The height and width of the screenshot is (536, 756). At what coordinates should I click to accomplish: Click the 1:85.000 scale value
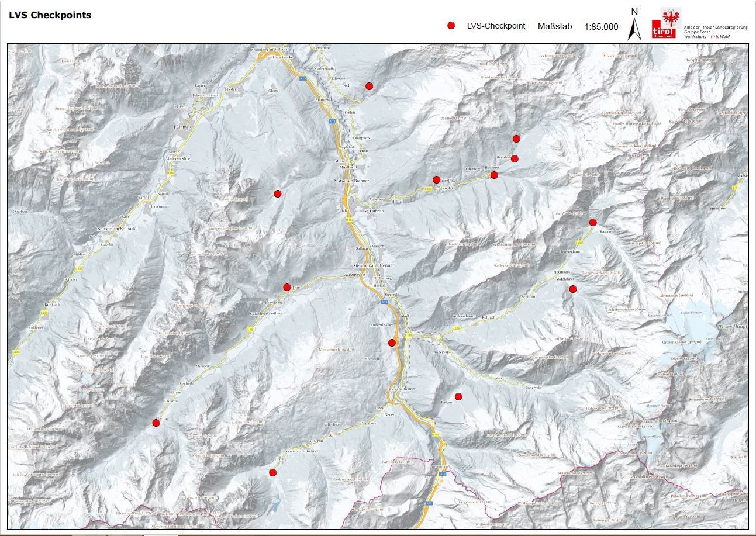click(601, 26)
